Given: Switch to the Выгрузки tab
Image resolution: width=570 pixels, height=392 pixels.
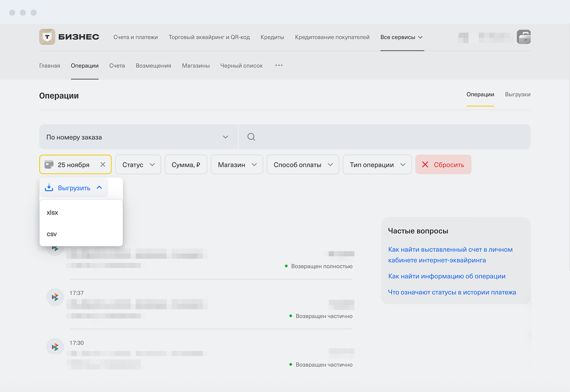Looking at the screenshot, I should (517, 95).
